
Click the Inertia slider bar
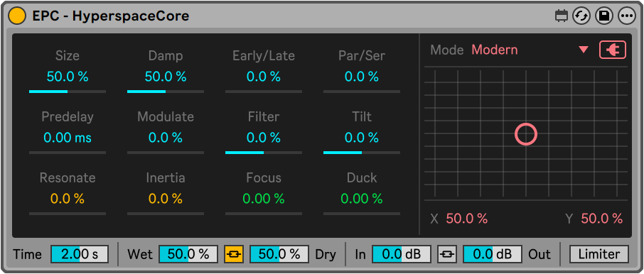point(166,214)
